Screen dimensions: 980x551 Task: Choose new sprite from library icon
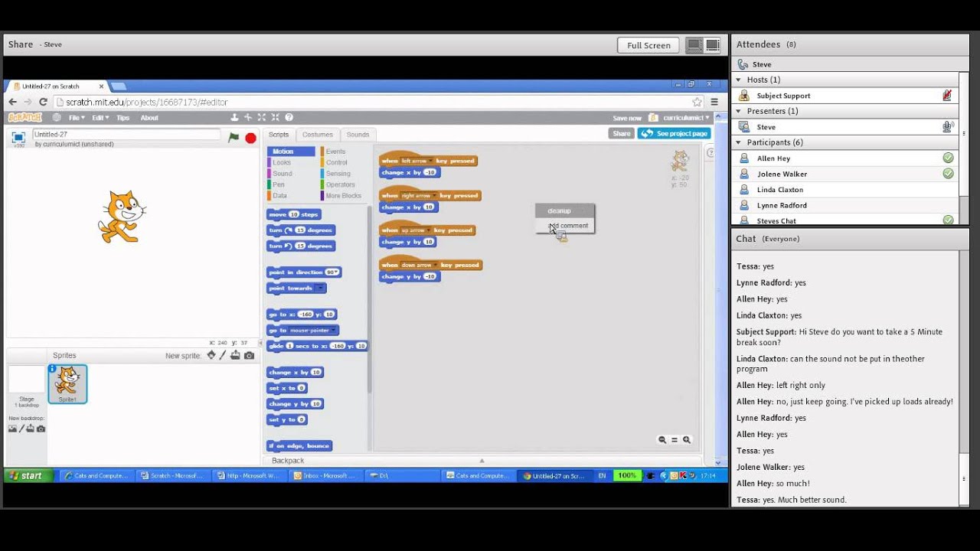[211, 355]
